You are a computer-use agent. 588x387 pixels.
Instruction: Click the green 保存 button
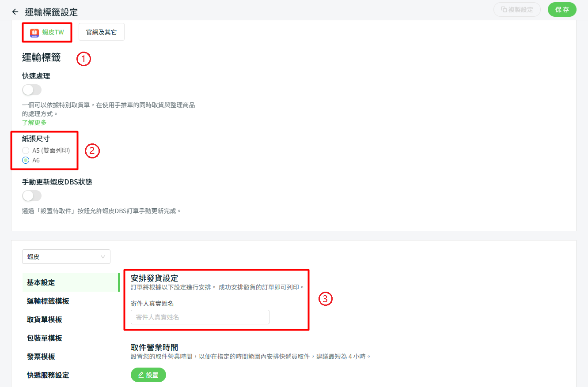point(562,9)
